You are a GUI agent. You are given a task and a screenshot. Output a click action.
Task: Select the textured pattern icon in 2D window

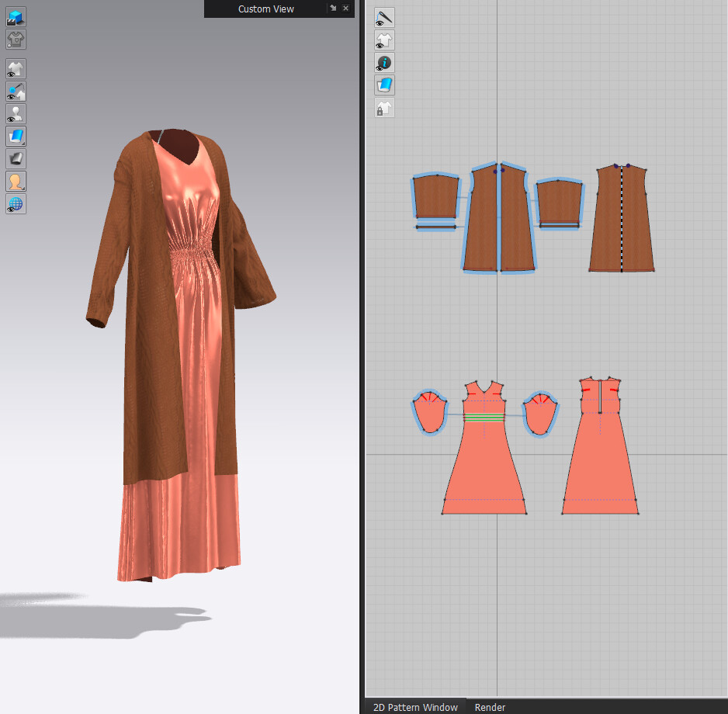coord(383,85)
